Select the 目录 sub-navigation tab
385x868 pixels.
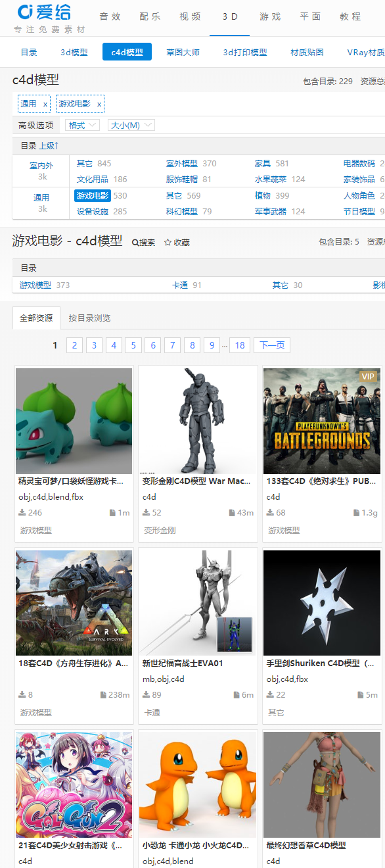click(29, 52)
